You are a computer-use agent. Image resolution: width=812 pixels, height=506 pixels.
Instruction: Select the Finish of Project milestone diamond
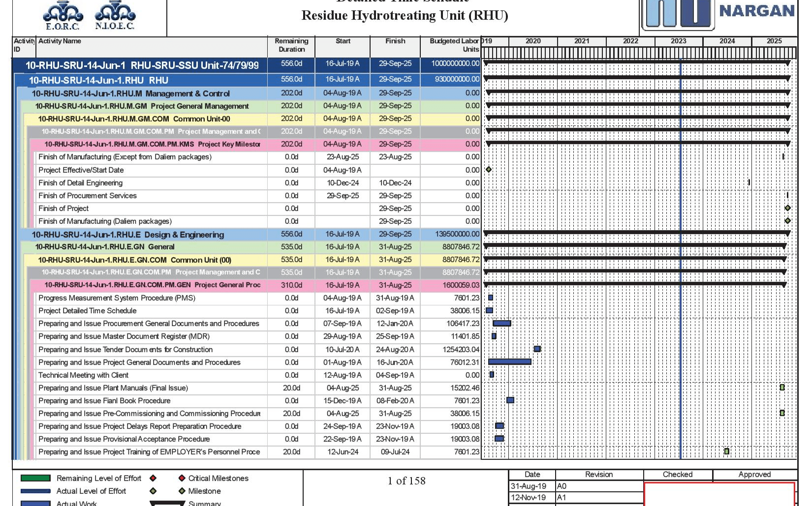(x=787, y=208)
